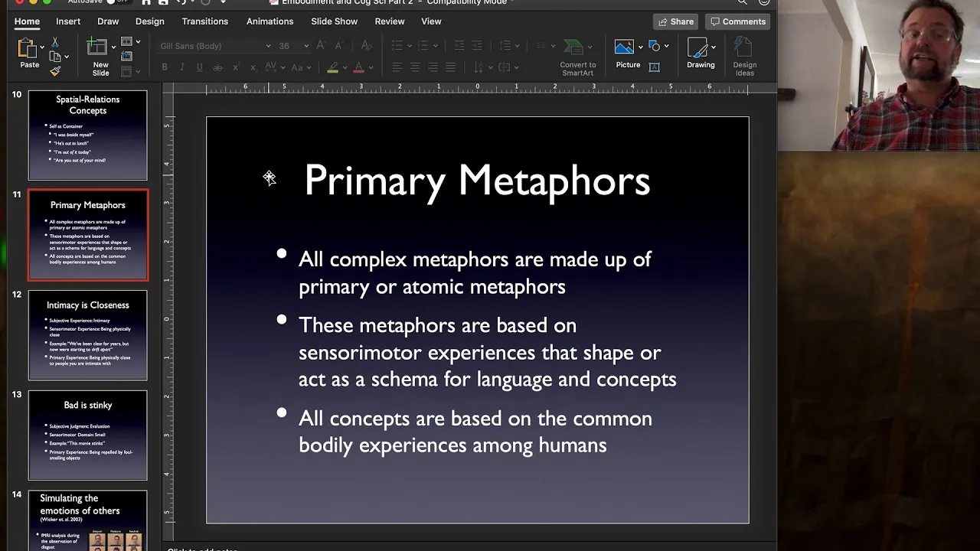This screenshot has height=551, width=980.
Task: Apply the red font color
Action: (x=358, y=67)
